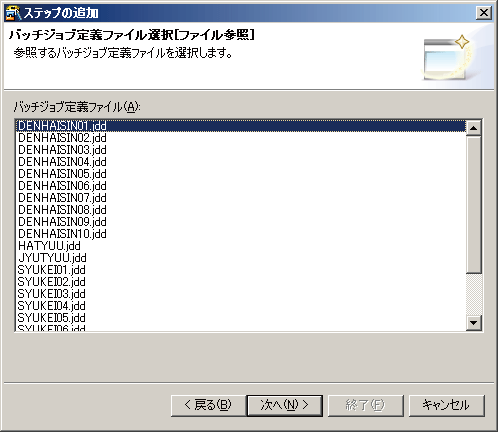This screenshot has height=432, width=498.
Task: Select the DENHAISIN10.jdd entry
Action: tap(241, 234)
